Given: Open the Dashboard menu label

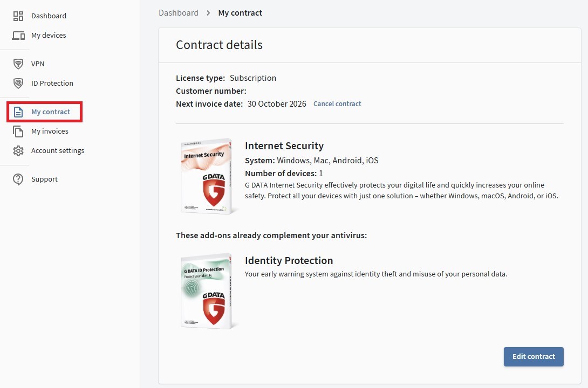Looking at the screenshot, I should point(49,16).
